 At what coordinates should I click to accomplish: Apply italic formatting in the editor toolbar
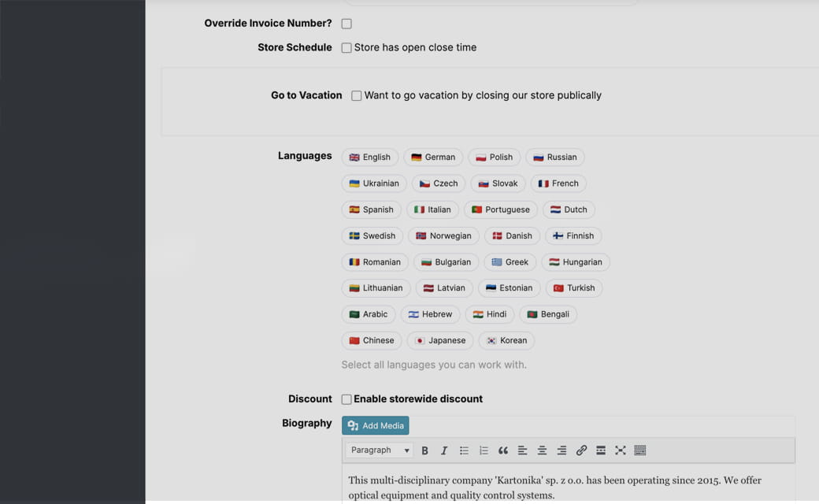(x=443, y=450)
